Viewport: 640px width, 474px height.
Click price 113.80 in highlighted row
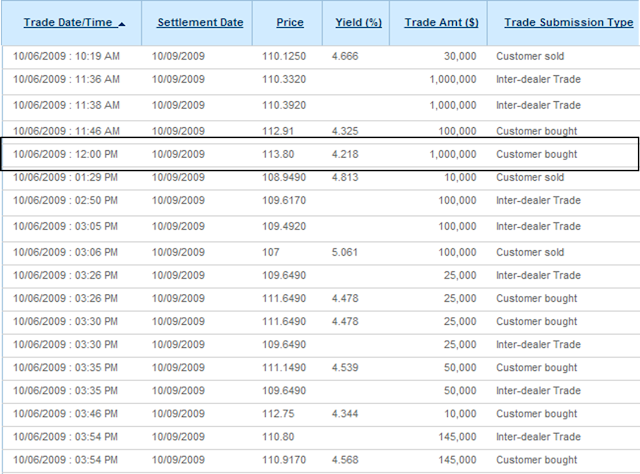[x=278, y=154]
